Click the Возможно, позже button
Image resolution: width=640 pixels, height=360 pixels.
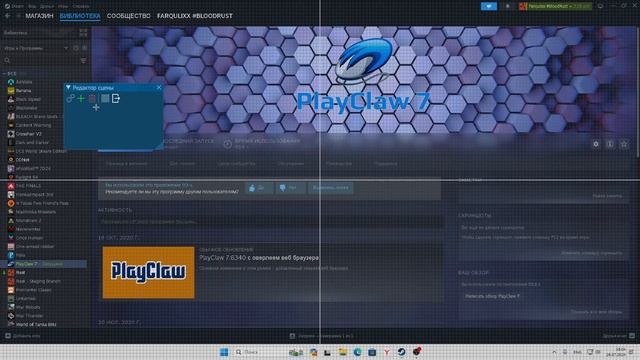(331, 188)
